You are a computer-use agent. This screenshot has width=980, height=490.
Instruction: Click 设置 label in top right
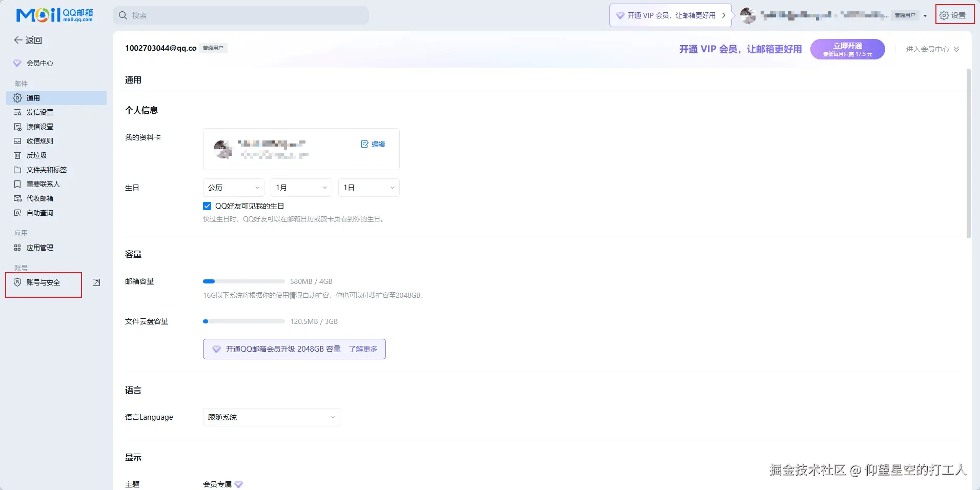[958, 15]
